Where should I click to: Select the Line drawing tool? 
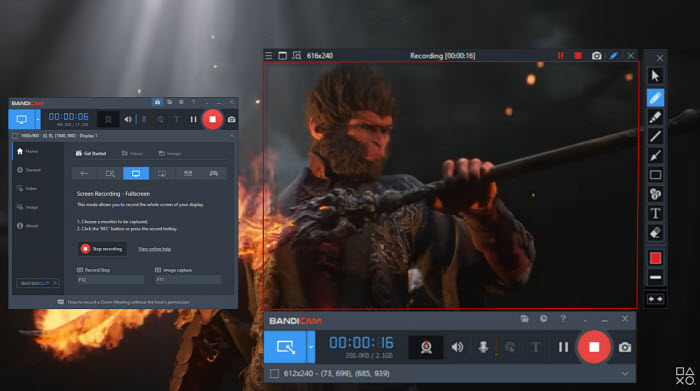(655, 136)
